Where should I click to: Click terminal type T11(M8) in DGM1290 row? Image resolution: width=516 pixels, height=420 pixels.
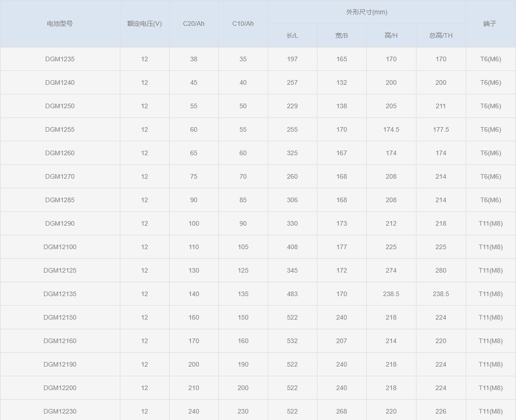tap(490, 223)
